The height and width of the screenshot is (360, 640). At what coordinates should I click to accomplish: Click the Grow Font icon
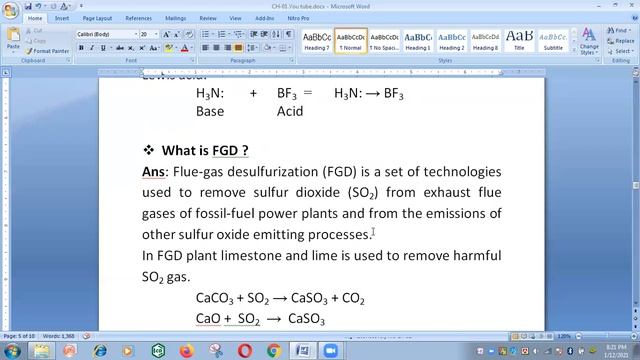[166, 35]
